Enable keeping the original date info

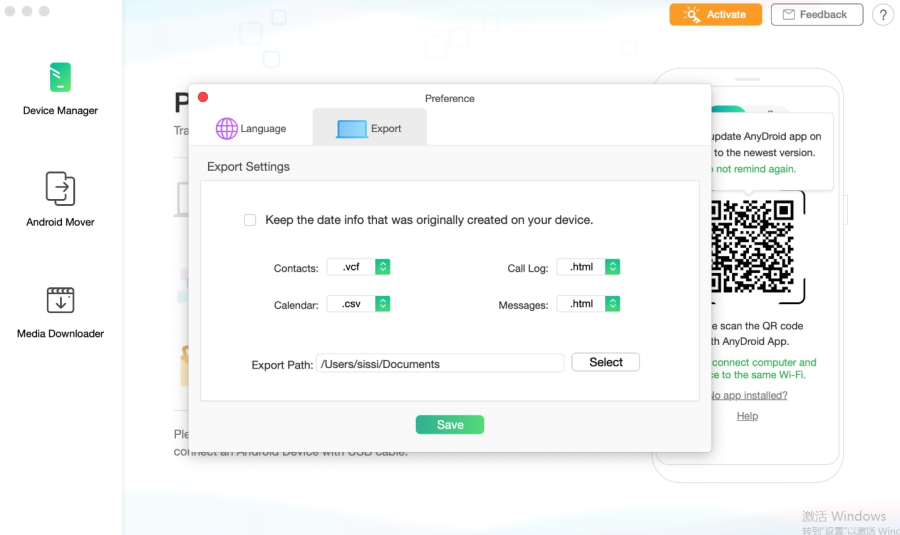point(250,220)
